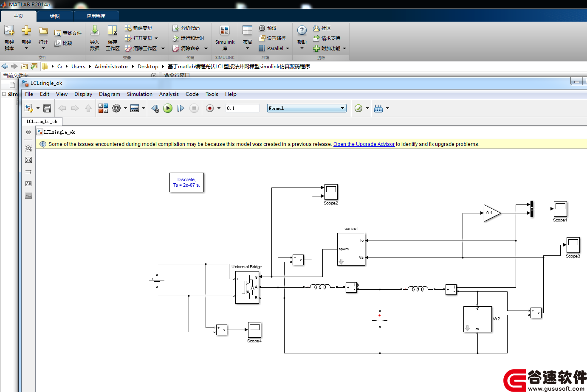Click 保存工作区 (Save Workspace) icon
Screen dimensions: 587x392
(x=113, y=31)
